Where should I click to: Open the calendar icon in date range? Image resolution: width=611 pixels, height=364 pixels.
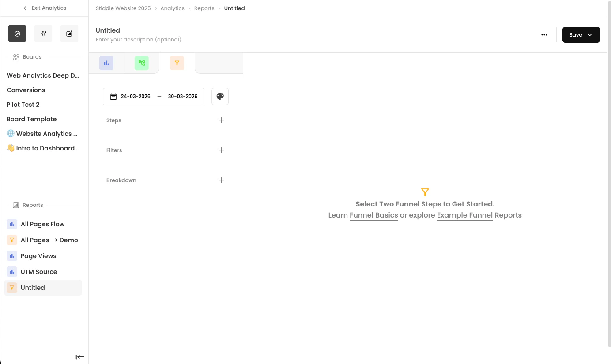(113, 96)
